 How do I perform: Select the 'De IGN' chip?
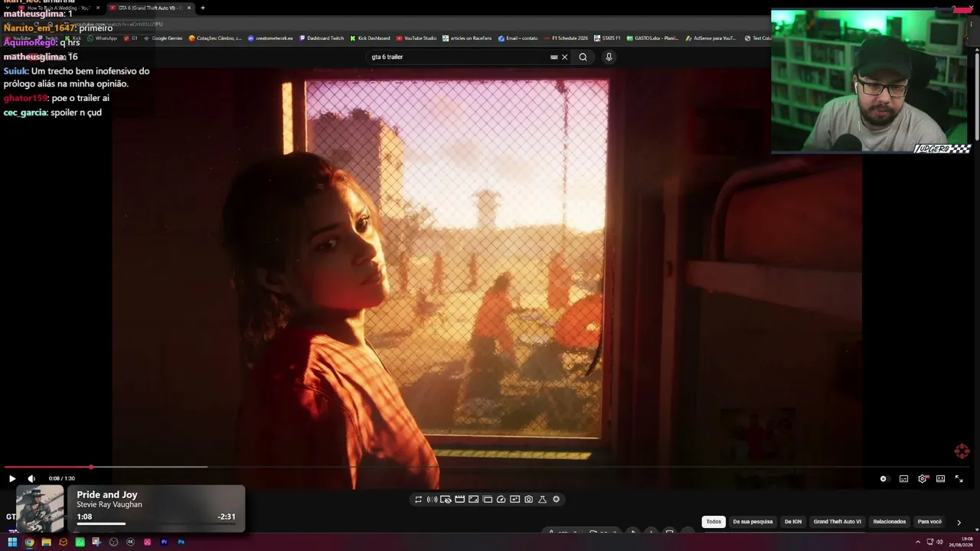[793, 522]
